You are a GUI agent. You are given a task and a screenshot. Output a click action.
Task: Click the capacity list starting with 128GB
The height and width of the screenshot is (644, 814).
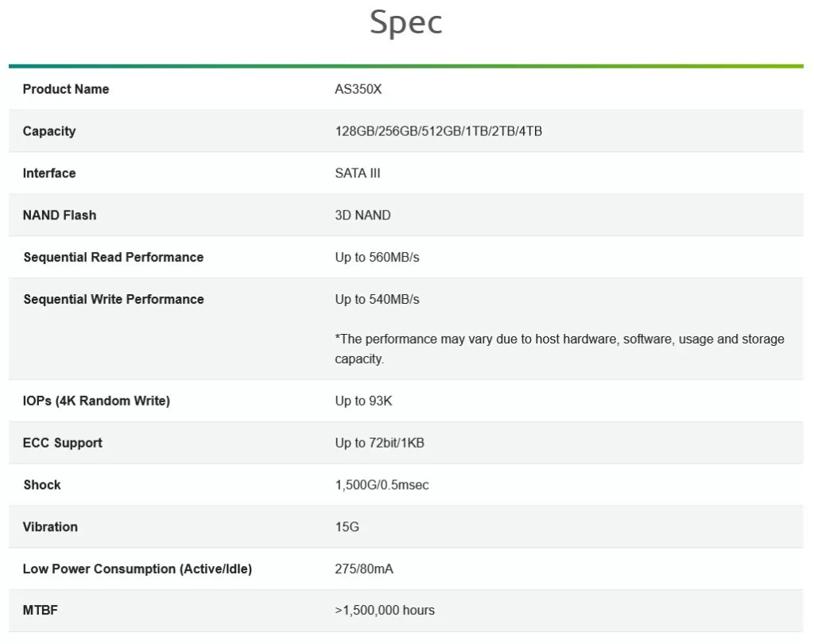(x=438, y=131)
